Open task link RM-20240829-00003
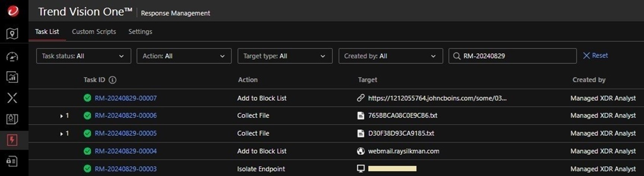This screenshot has width=644, height=176. (x=126, y=169)
